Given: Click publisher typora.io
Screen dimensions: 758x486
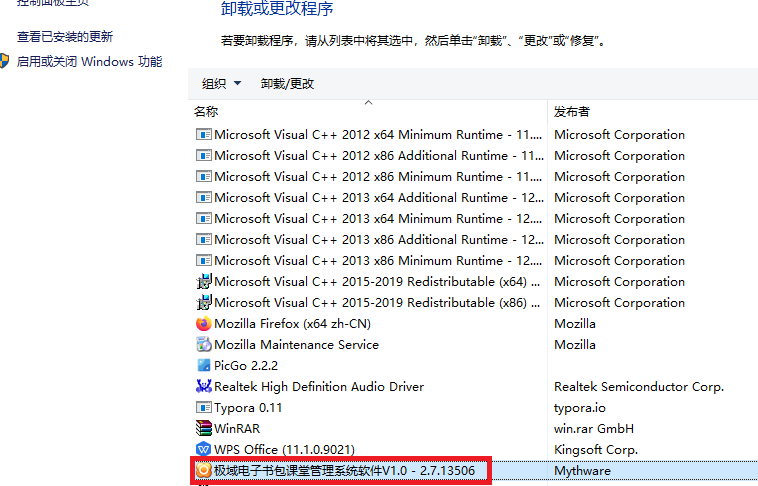Looking at the screenshot, I should [x=580, y=408].
